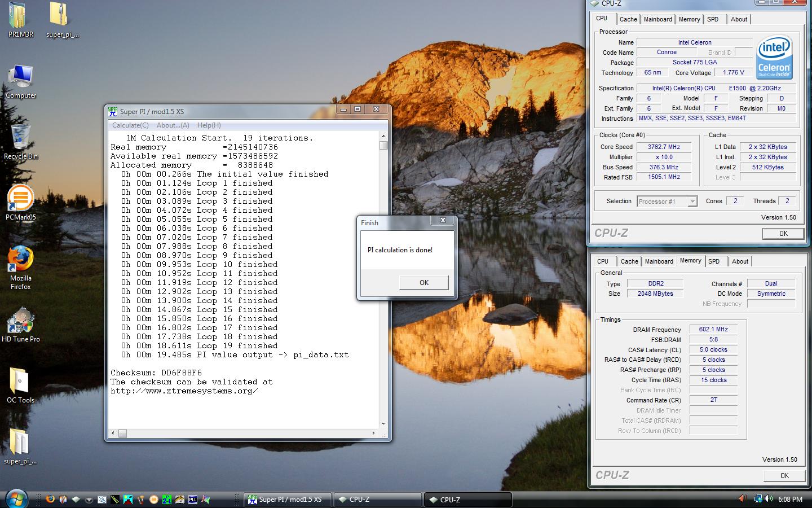Open the About...(A) menu in Super PI
The image size is (812, 508).
pyautogui.click(x=173, y=125)
